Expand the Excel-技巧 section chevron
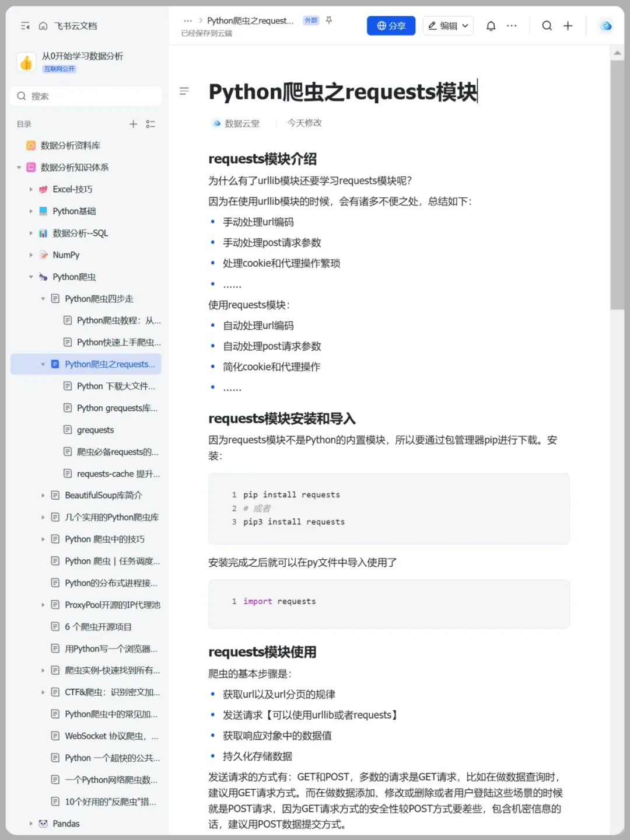 (31, 189)
